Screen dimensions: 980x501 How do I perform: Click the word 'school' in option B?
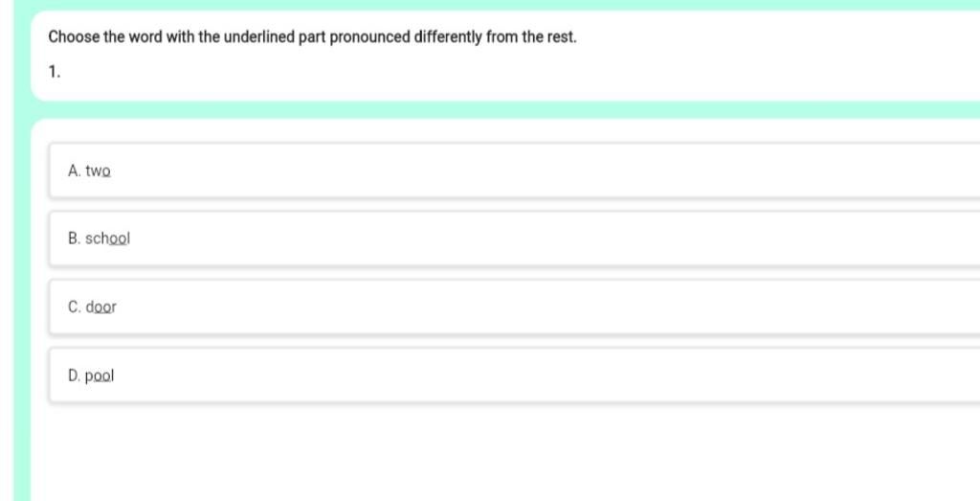pos(107,239)
